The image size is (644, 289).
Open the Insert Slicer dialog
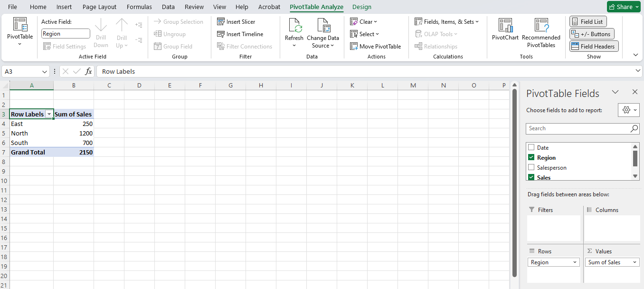[236, 21]
